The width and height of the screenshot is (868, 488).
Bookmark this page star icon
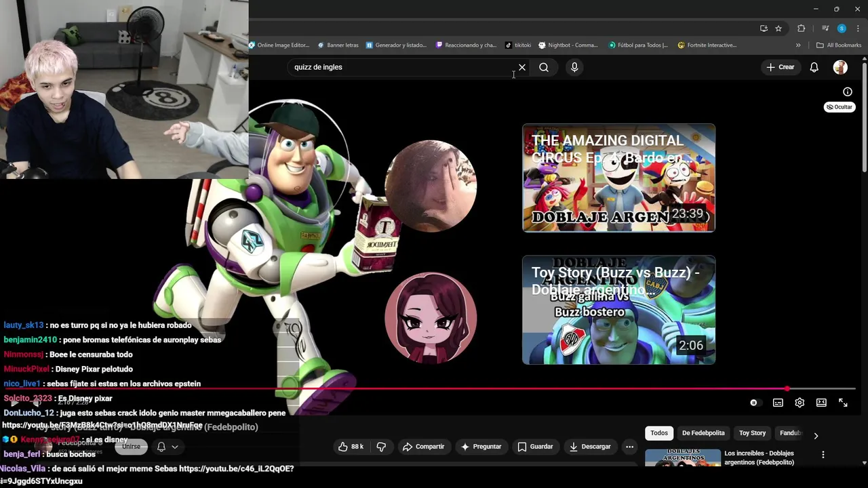point(778,28)
